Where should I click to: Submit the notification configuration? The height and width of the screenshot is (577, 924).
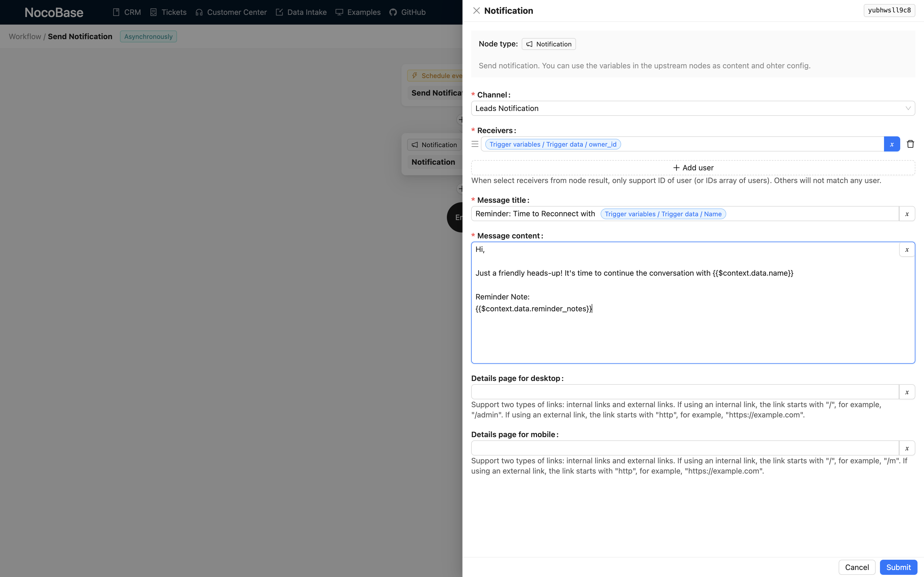898,567
